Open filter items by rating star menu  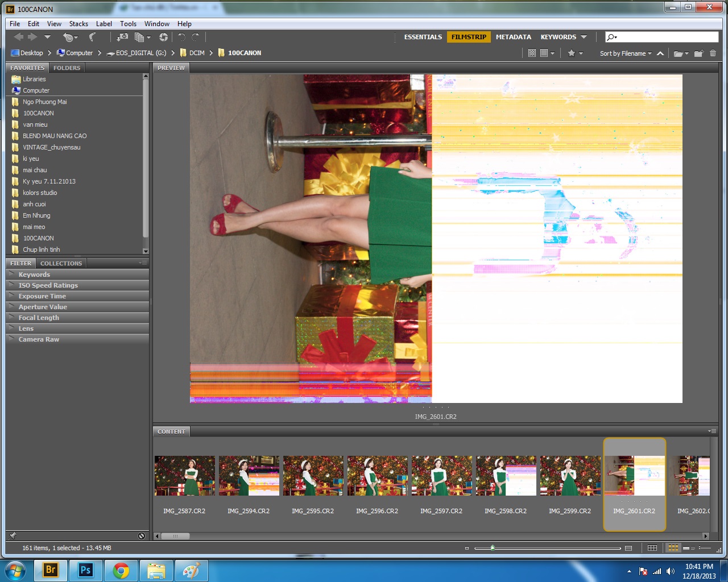(575, 53)
